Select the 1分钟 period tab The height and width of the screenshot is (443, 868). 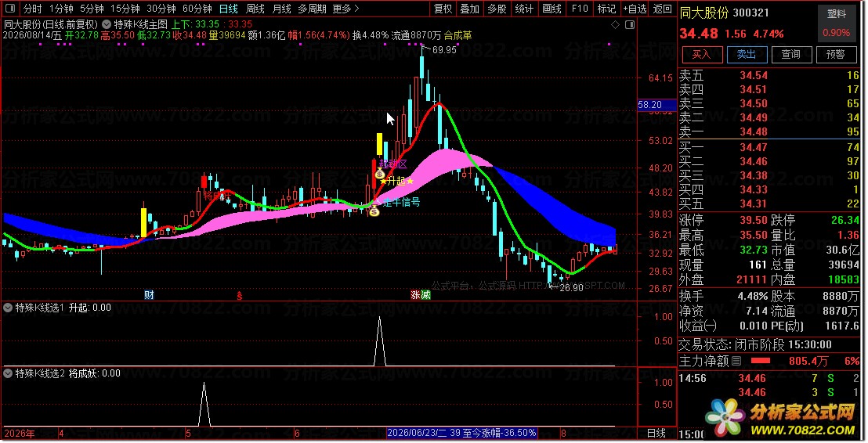coord(61,9)
